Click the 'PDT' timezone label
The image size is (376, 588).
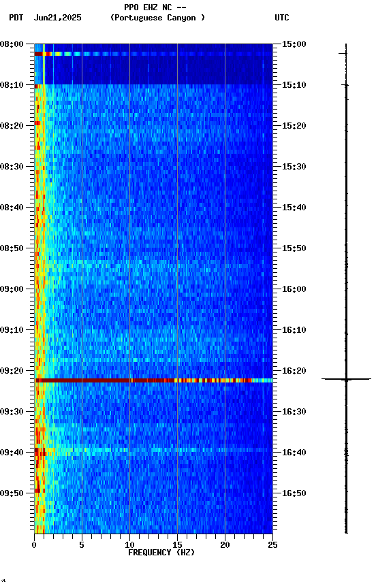(x=16, y=18)
